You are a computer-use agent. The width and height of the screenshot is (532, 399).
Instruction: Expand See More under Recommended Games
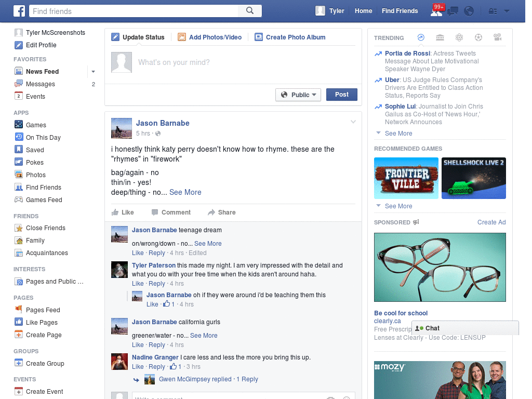point(398,206)
